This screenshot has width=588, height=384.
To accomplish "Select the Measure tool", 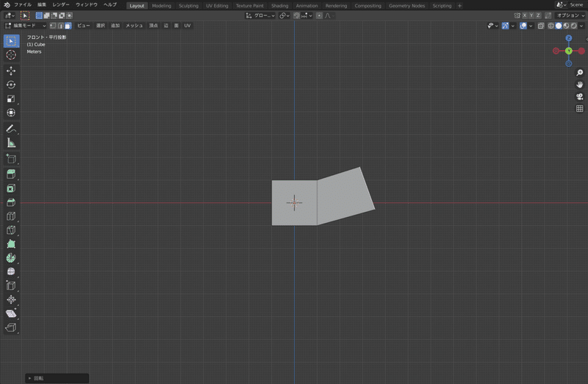I will tap(11, 143).
